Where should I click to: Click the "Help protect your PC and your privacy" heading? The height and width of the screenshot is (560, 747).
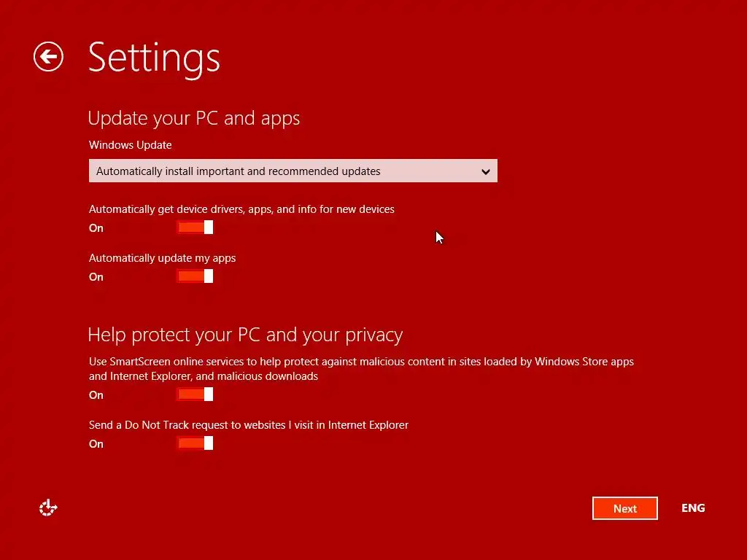click(x=245, y=335)
